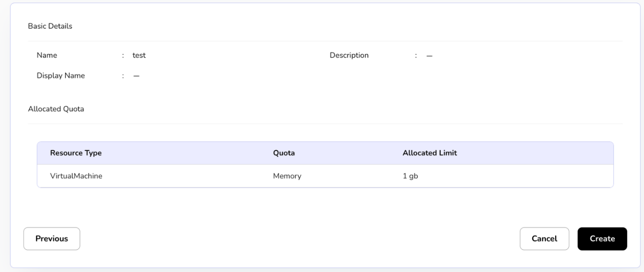
Task: Click the empty Description value dash
Action: tap(429, 56)
